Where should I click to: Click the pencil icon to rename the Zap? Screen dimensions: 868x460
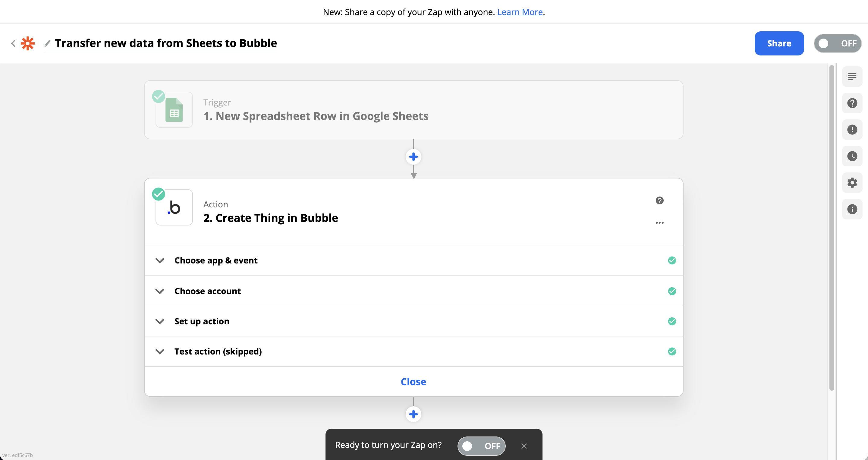pyautogui.click(x=48, y=43)
